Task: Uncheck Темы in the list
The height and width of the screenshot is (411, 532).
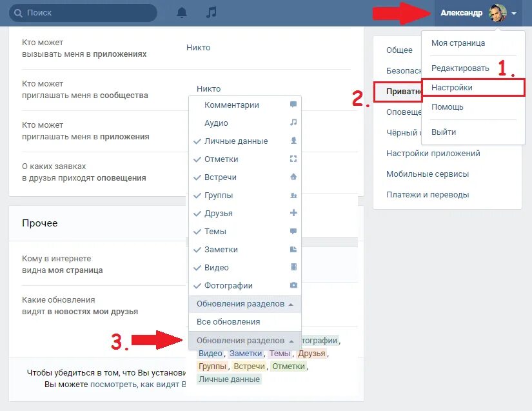Action: [244, 231]
